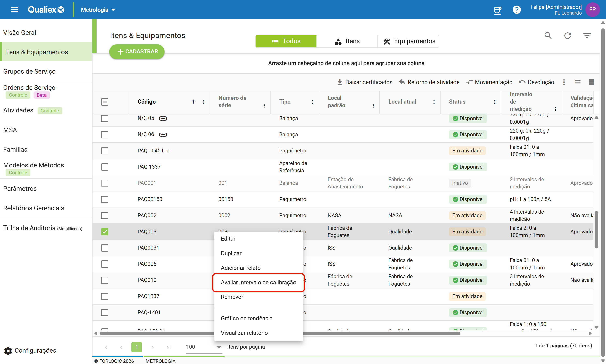Viewport: 606px width, 364px height.
Task: Open Grupos de Serviço in the sidebar
Action: point(46,71)
